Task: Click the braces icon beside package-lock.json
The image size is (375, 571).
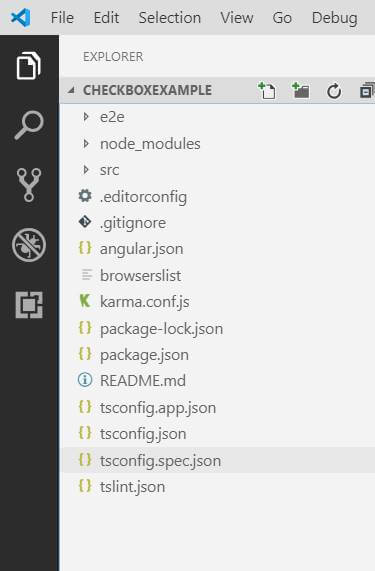Action: 85,328
